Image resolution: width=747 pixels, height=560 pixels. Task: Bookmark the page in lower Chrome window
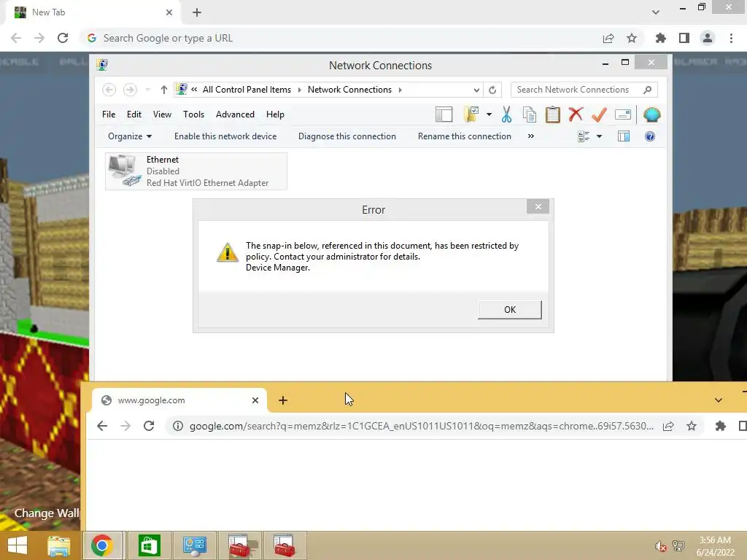pos(692,426)
